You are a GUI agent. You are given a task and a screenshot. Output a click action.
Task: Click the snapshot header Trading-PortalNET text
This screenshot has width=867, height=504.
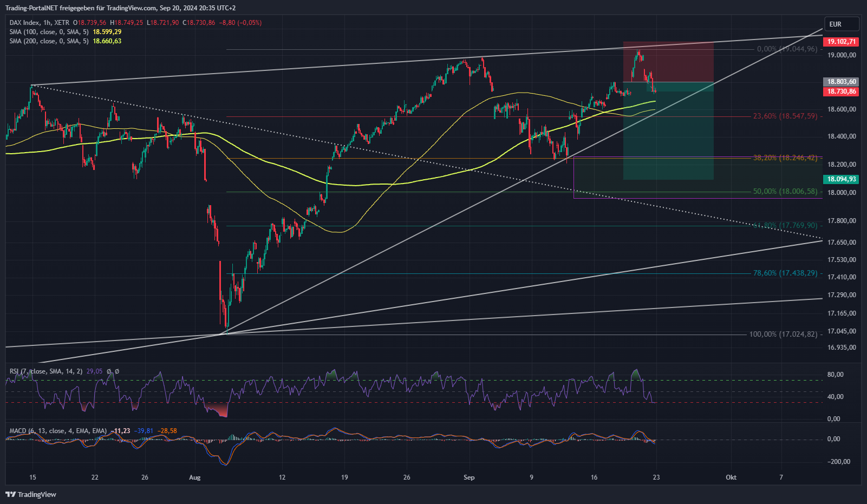(x=32, y=8)
